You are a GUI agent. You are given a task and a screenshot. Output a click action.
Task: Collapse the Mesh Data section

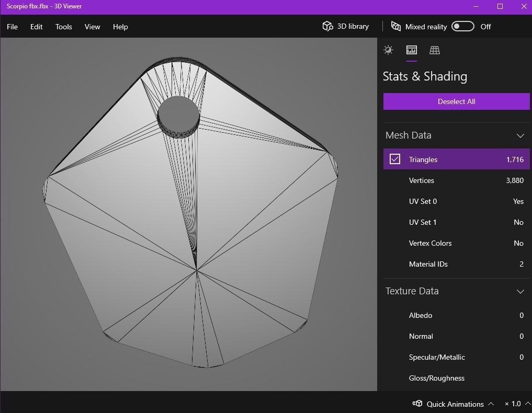click(520, 135)
